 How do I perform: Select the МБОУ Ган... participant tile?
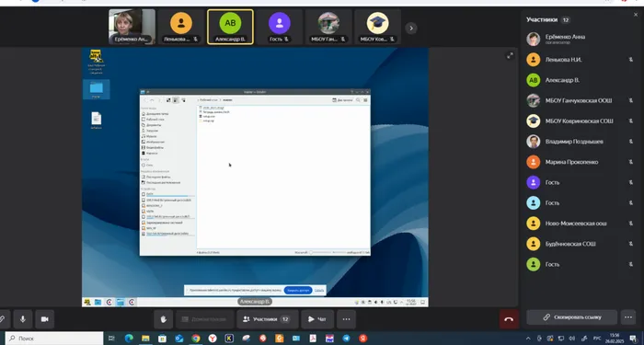(328, 27)
